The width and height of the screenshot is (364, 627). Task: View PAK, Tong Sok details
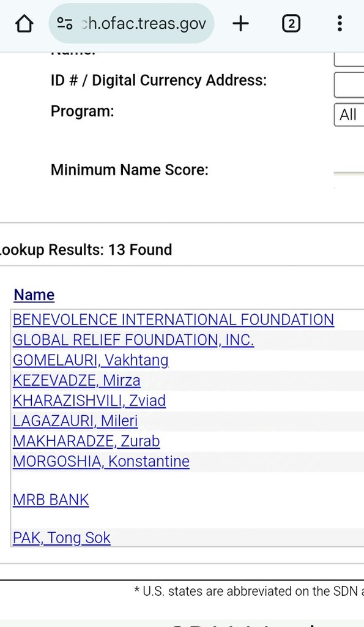click(62, 538)
